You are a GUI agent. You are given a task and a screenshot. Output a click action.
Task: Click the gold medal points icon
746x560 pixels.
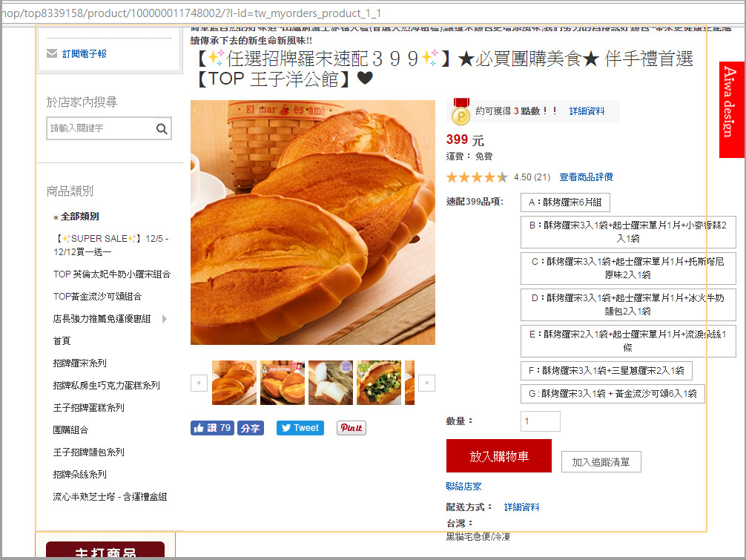pos(461,111)
